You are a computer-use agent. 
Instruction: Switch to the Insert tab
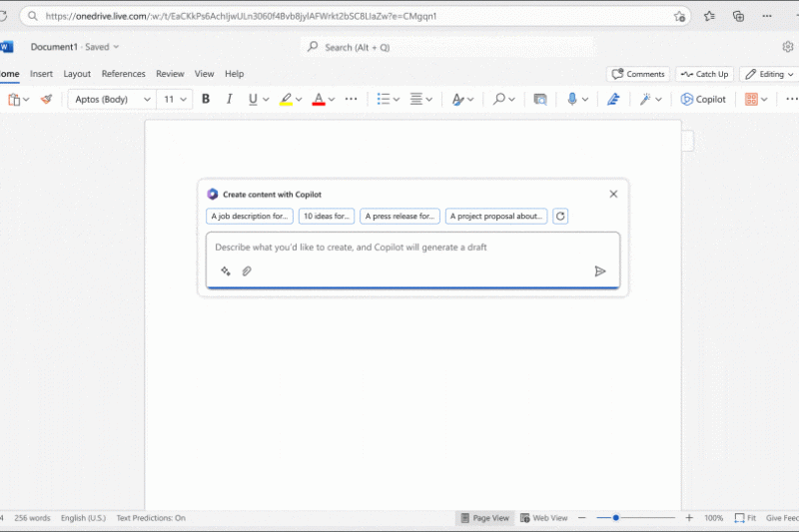(41, 74)
